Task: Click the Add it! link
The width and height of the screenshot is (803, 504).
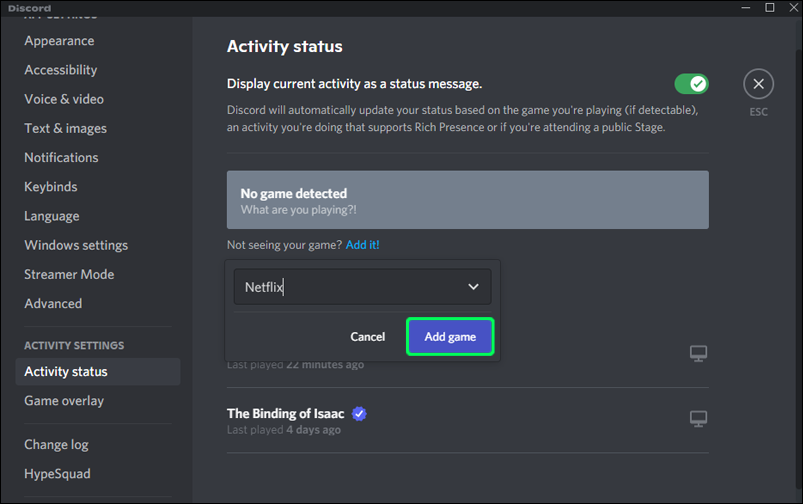Action: [363, 245]
